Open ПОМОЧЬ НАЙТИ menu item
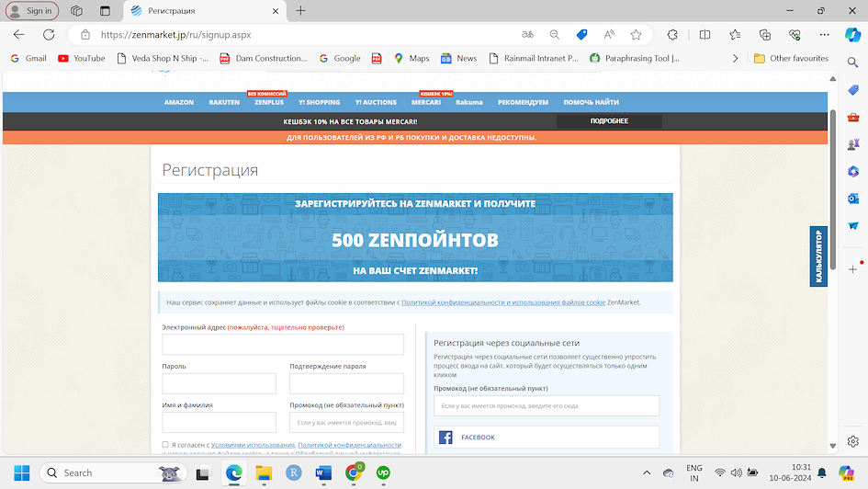This screenshot has width=868, height=489. click(592, 102)
